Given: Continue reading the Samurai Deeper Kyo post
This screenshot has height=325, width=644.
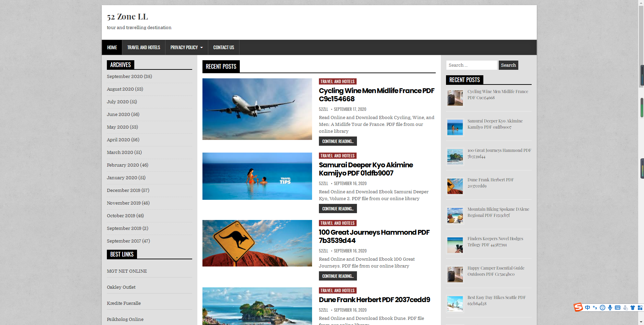Looking at the screenshot, I should tap(338, 209).
